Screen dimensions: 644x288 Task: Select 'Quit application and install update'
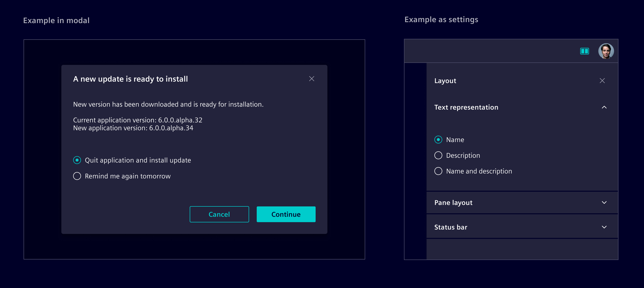tap(77, 160)
